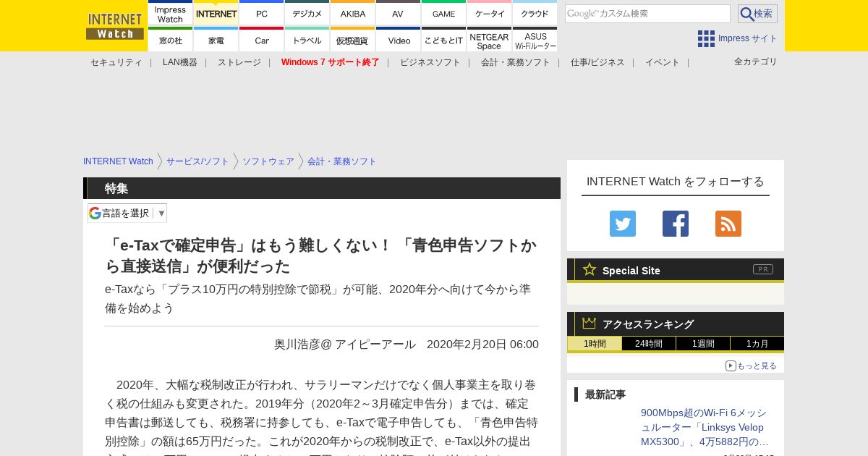
Task: Open the AV Watch tab
Action: pos(399,13)
